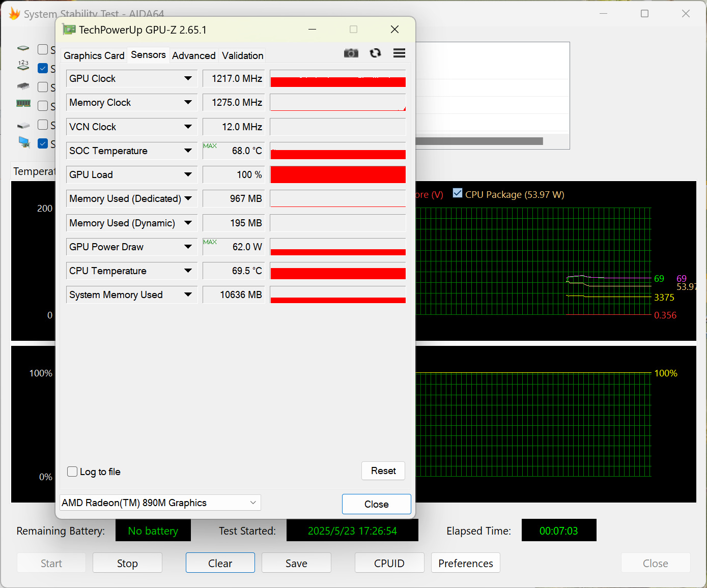Click the GPU-Z title bar app icon
This screenshot has width=707, height=588.
[x=69, y=30]
